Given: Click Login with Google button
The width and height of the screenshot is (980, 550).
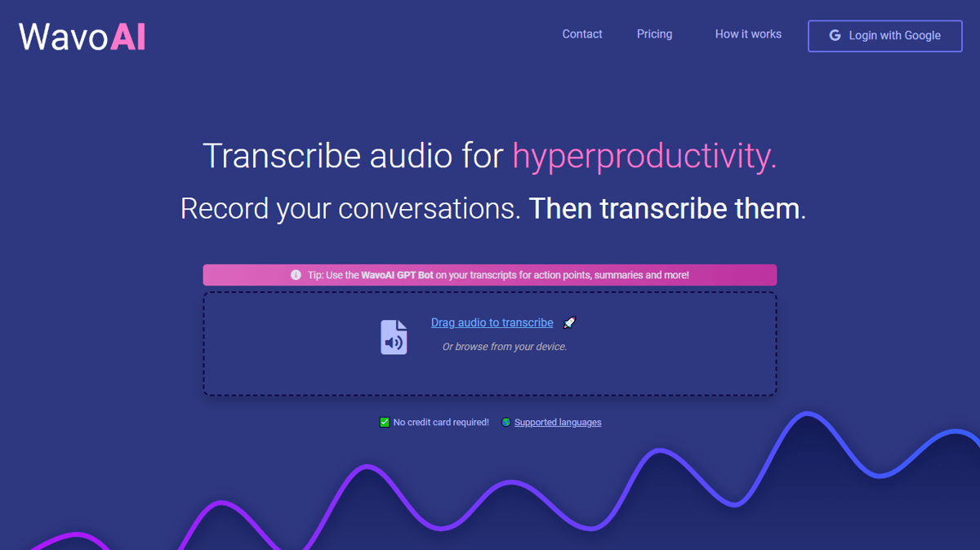Looking at the screenshot, I should (885, 36).
